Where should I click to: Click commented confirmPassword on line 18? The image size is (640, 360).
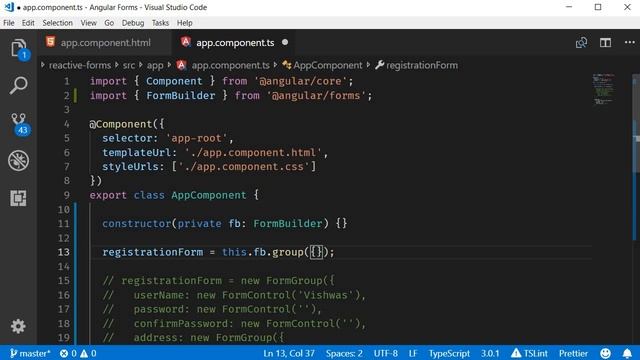(x=180, y=324)
